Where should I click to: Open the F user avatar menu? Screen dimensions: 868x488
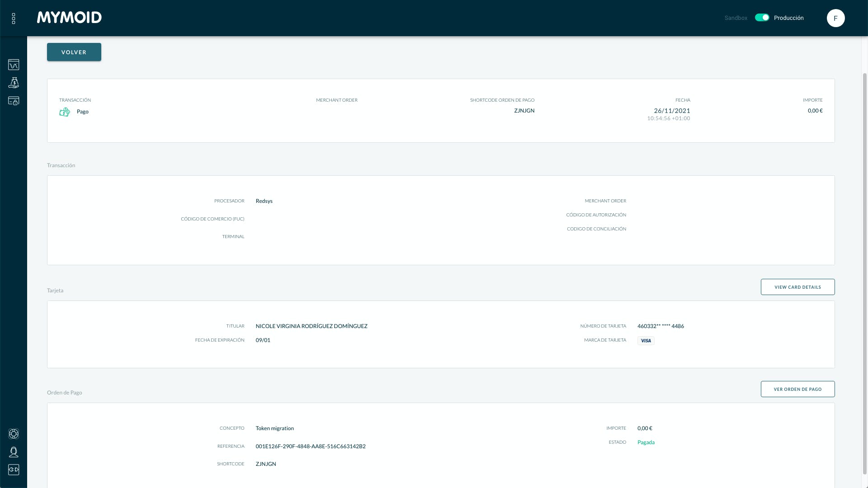coord(835,18)
